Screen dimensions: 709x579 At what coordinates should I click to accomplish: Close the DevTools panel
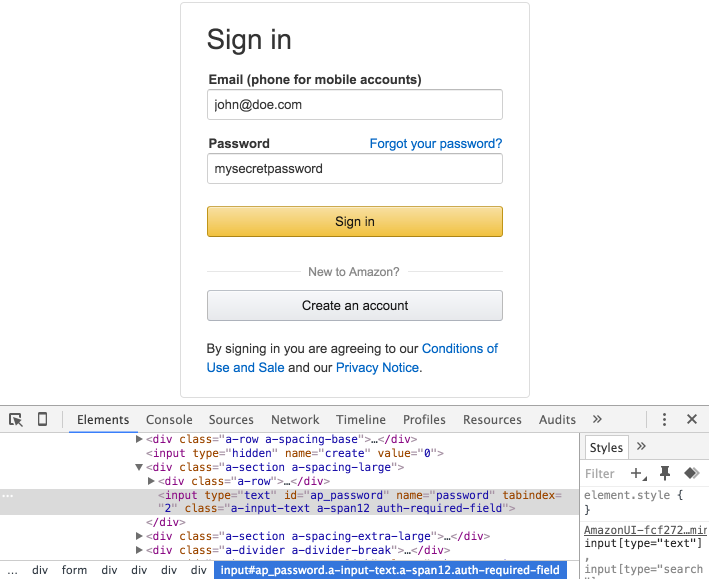click(691, 420)
